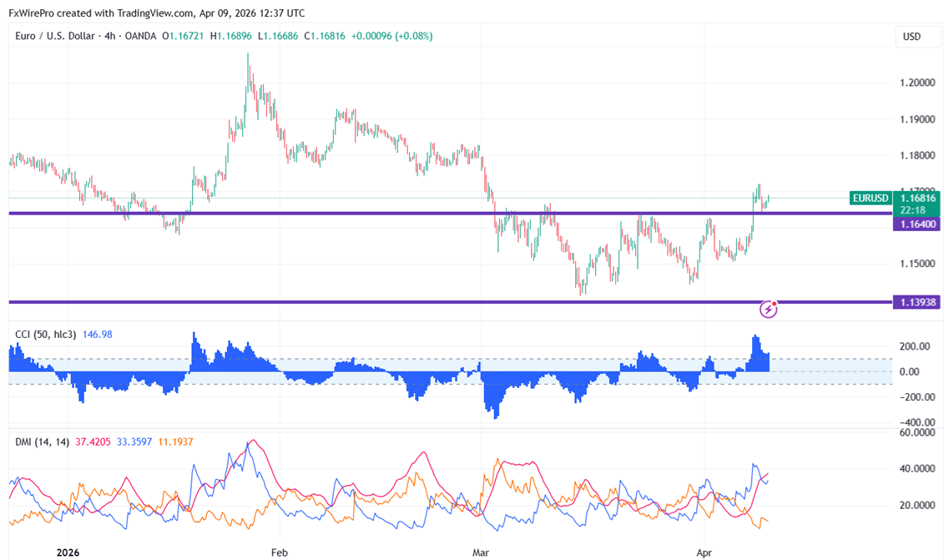The image size is (944, 560).
Task: Click the DMI pink value 37.4205
Action: [x=93, y=442]
